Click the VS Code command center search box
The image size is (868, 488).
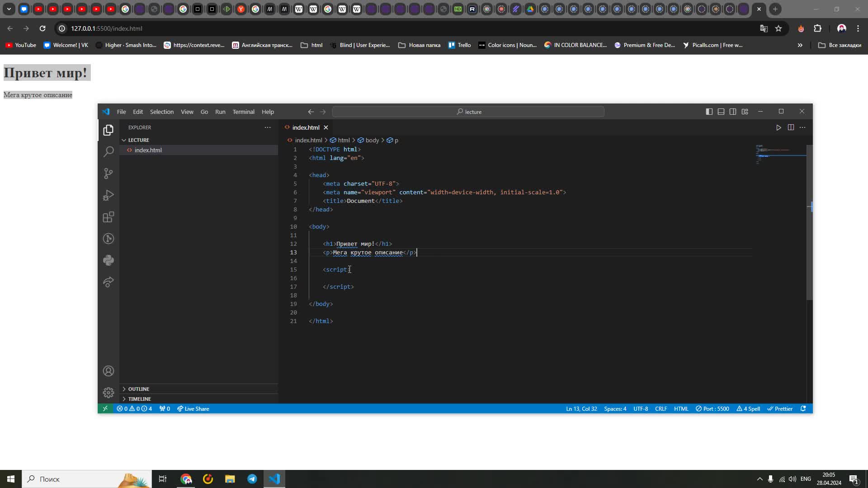pos(468,112)
